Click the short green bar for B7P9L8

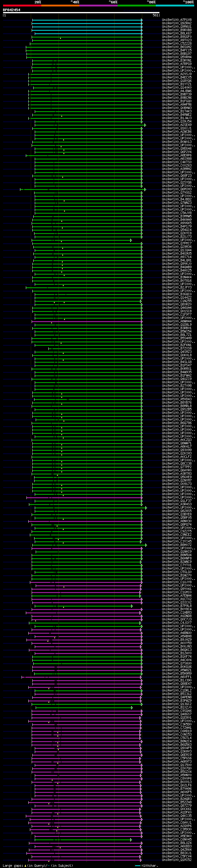[x=83, y=606]
